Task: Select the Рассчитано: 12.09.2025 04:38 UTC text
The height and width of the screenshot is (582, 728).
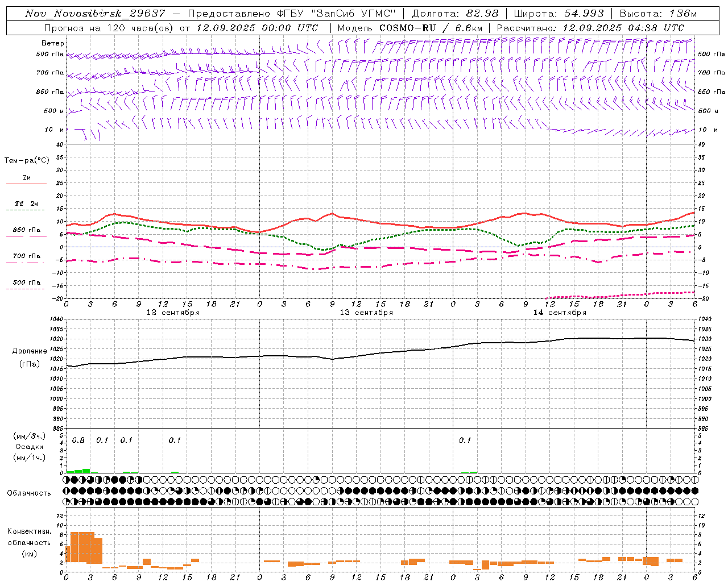Action: pyautogui.click(x=590, y=28)
